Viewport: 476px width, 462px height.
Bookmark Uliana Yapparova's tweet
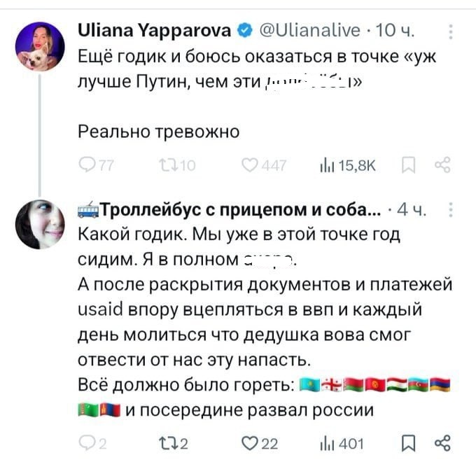click(x=409, y=165)
